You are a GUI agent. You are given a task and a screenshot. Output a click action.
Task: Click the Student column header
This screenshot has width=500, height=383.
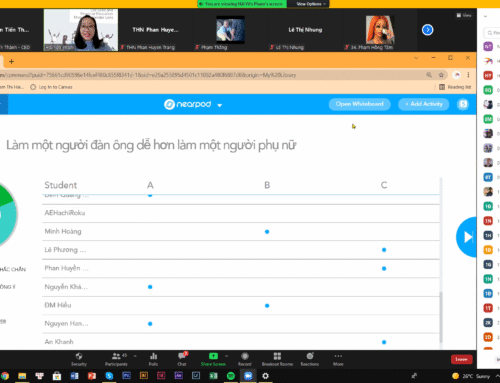[x=61, y=185]
